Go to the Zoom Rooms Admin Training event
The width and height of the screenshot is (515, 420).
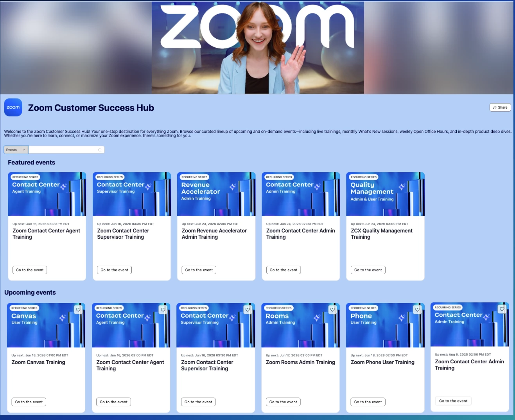point(283,402)
